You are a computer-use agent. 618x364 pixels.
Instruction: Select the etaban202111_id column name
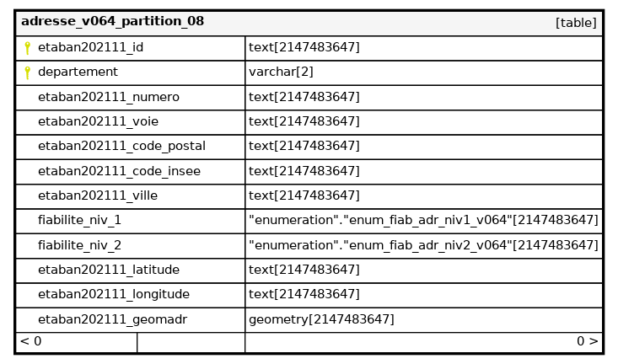pos(90,48)
